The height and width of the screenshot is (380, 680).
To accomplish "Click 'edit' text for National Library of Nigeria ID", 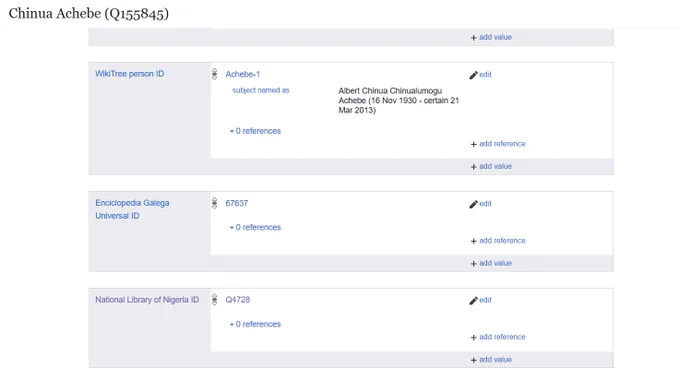I will pos(485,300).
